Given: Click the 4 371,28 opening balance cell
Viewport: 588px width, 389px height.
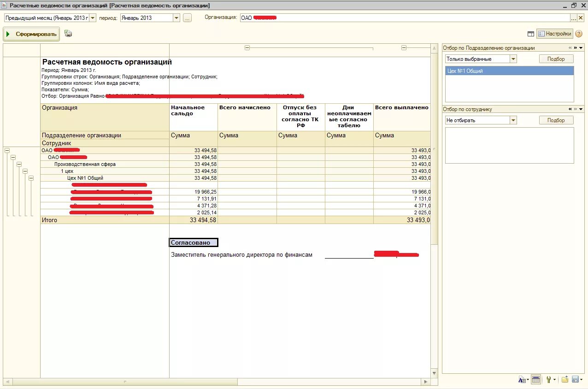Looking at the screenshot, I should click(194, 206).
